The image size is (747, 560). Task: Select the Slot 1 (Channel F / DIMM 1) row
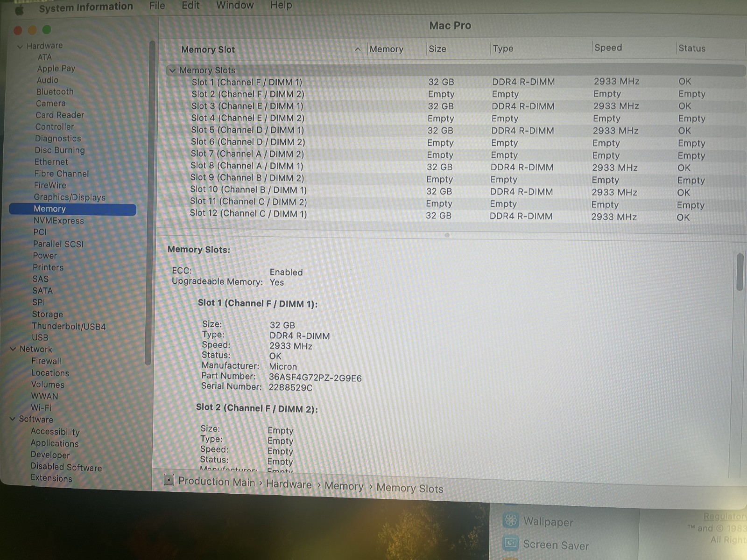point(455,82)
